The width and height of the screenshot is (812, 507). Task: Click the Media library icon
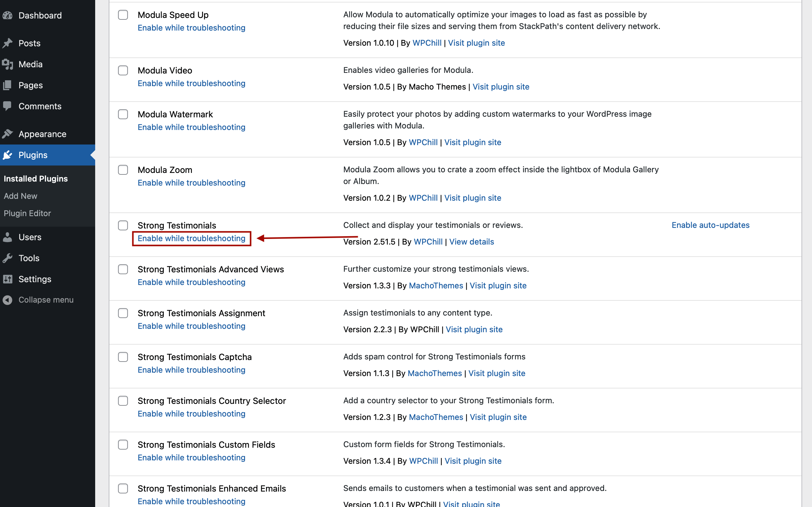[x=7, y=65]
